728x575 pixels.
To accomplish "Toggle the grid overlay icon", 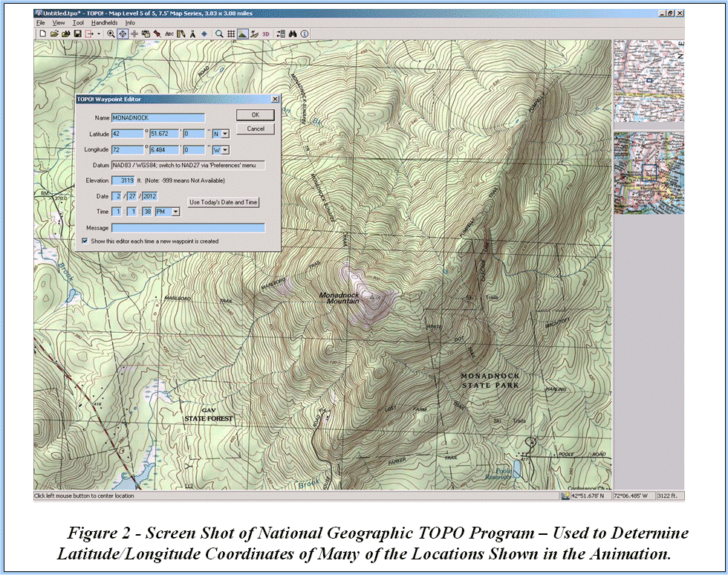I will coord(231,34).
